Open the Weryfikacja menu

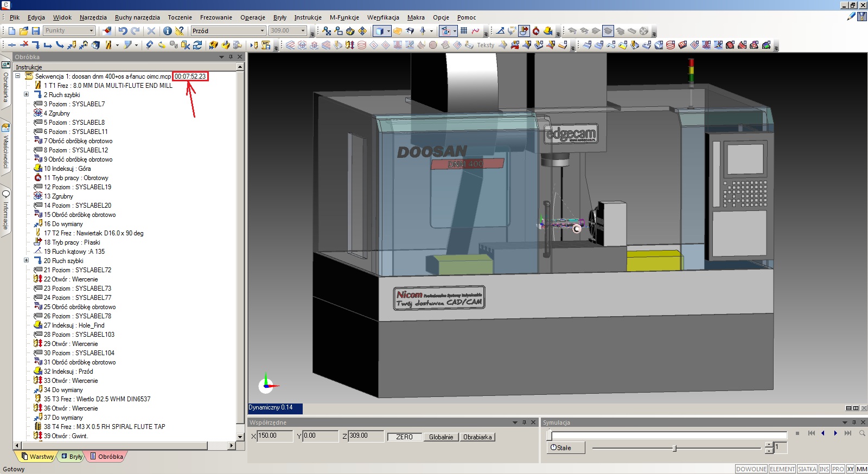point(383,17)
